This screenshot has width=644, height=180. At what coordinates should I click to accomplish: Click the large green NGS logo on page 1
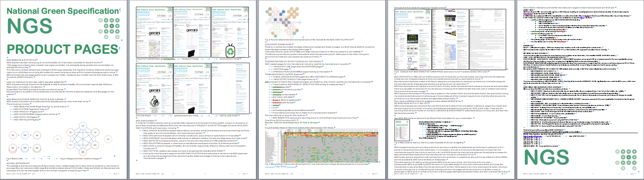[x=29, y=26]
